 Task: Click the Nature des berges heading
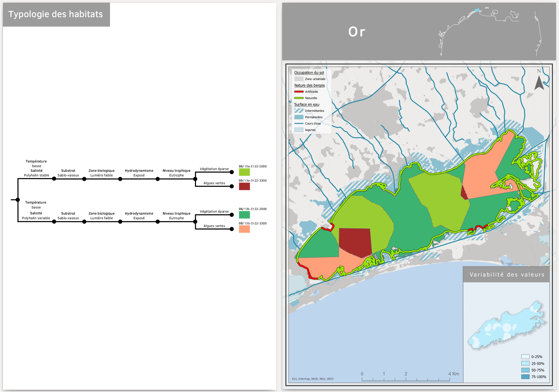309,85
